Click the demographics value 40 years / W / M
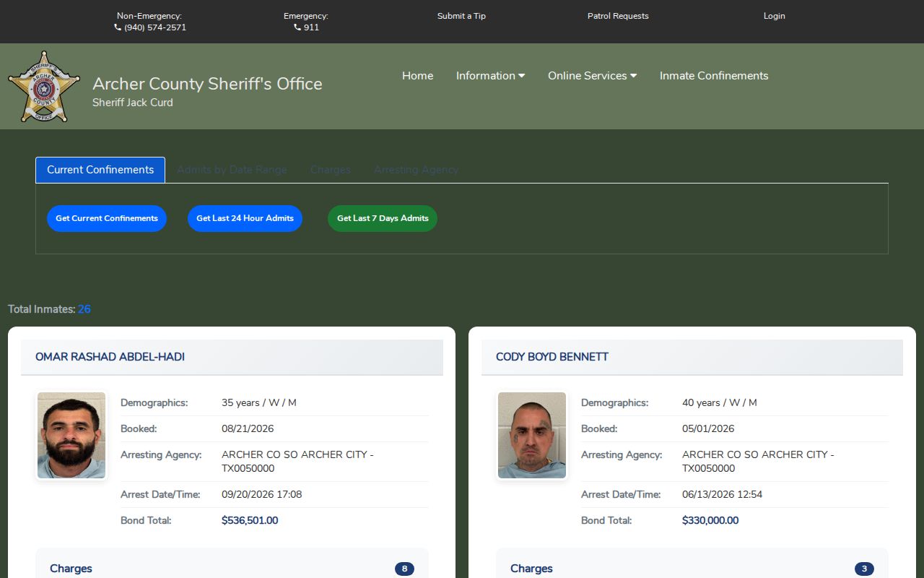 click(720, 403)
